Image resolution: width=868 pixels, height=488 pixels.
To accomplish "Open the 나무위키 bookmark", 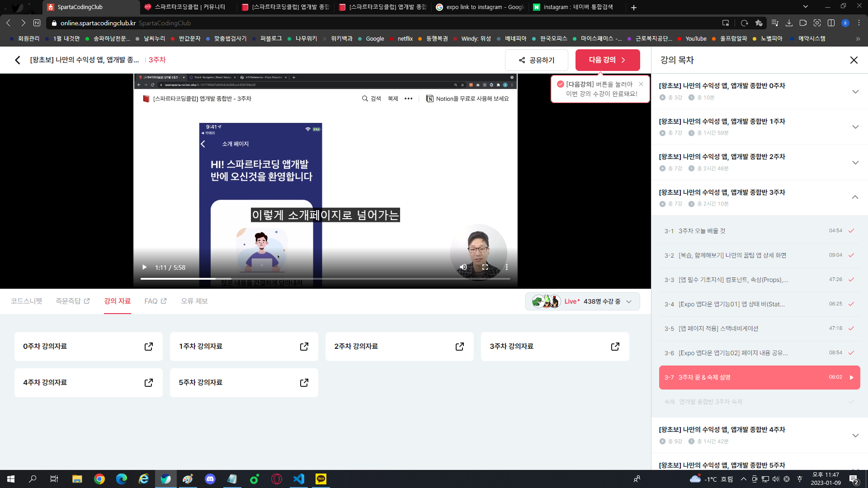I will click(302, 39).
